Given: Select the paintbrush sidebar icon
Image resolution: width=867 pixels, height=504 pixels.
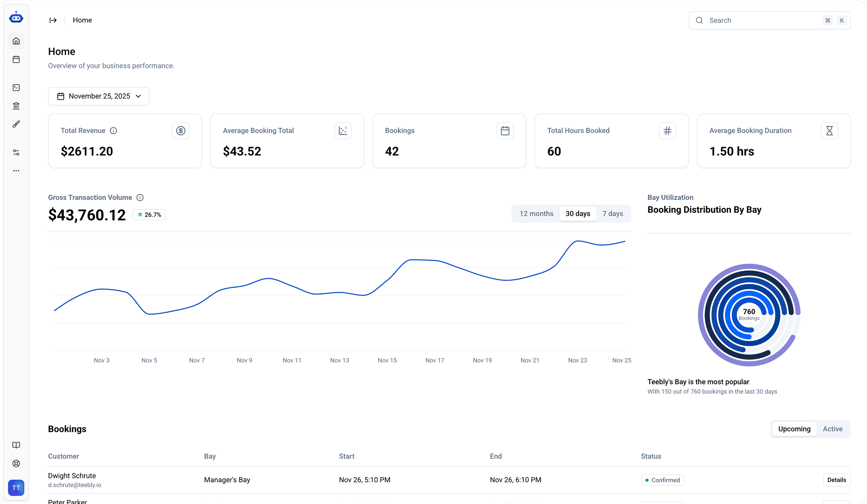Looking at the screenshot, I should tap(16, 124).
